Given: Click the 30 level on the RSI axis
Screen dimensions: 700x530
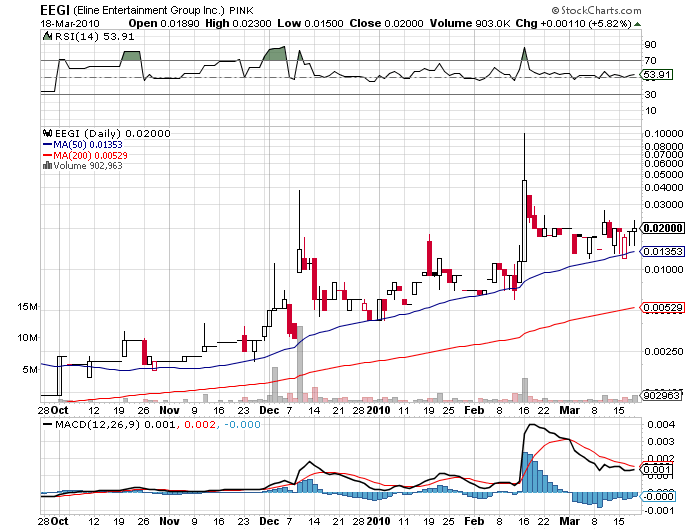Looking at the screenshot, I should pyautogui.click(x=650, y=94).
